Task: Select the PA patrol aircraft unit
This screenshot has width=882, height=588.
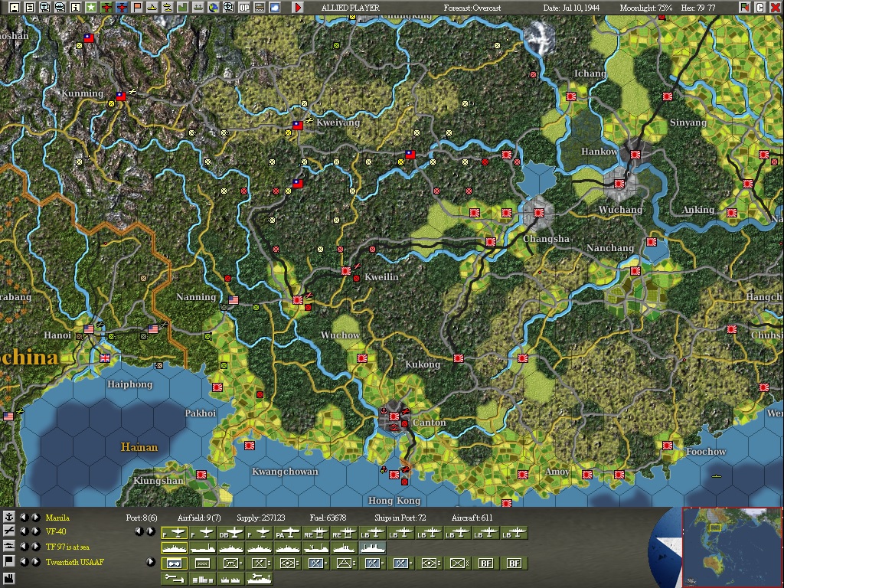Action: click(288, 533)
